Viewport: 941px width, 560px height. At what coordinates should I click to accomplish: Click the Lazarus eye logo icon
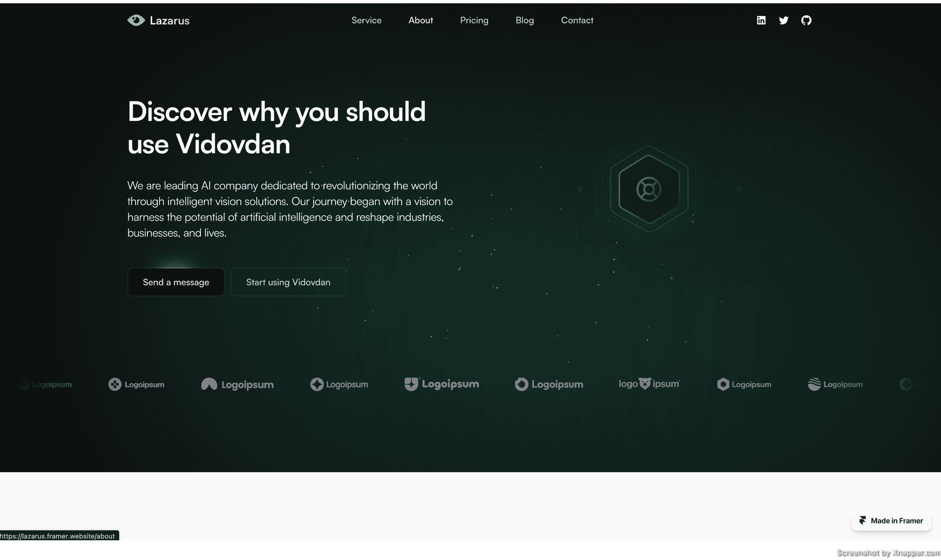[136, 20]
